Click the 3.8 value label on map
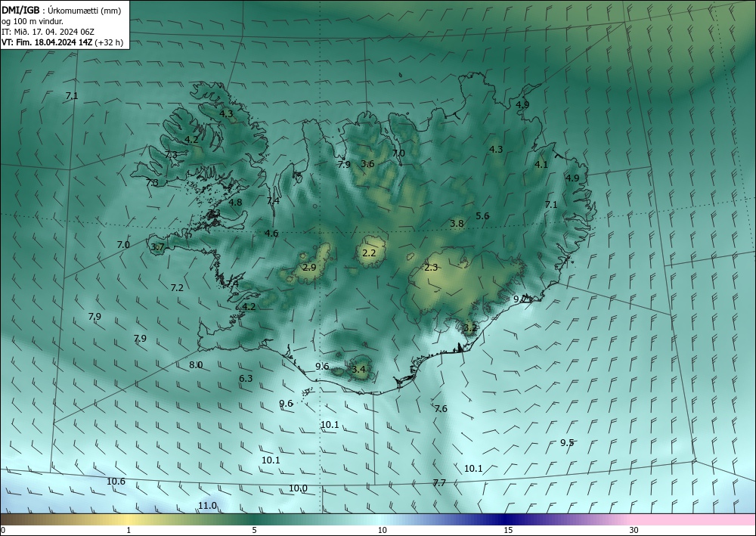 pyautogui.click(x=457, y=224)
